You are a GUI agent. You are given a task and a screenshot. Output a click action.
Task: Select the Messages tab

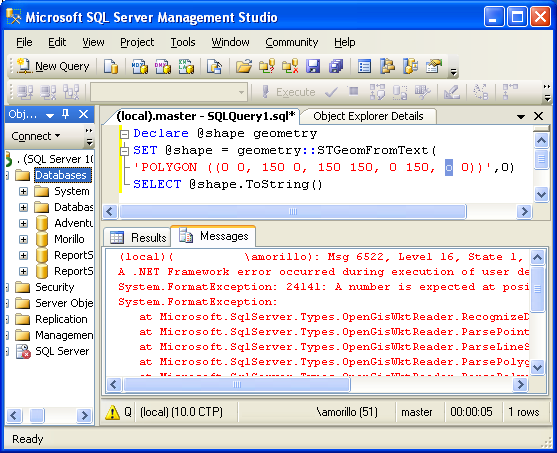tap(213, 236)
